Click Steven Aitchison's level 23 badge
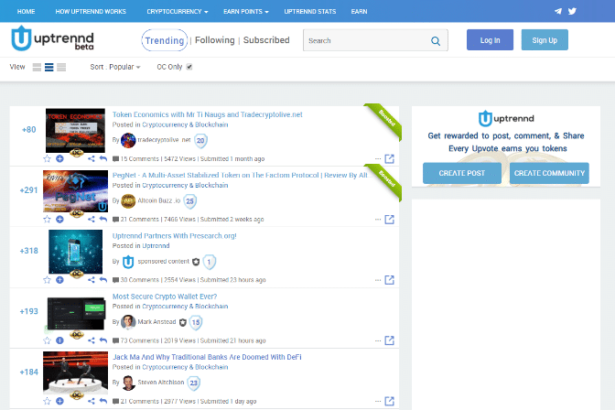This screenshot has height=410, width=615. pyautogui.click(x=194, y=383)
